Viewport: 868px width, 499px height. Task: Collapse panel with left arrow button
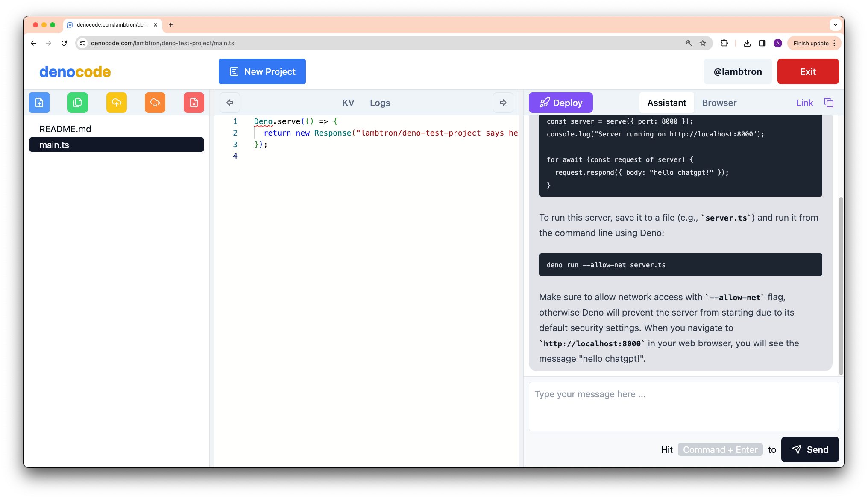(x=230, y=103)
